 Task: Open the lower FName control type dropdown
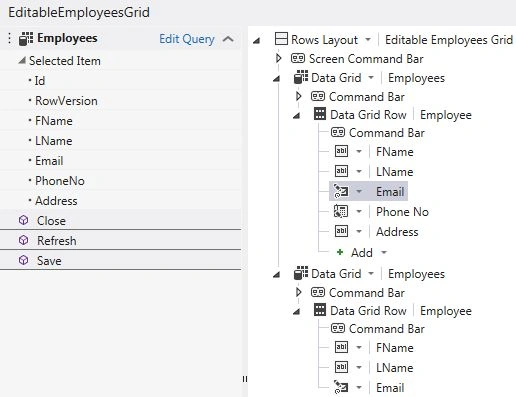(x=359, y=348)
